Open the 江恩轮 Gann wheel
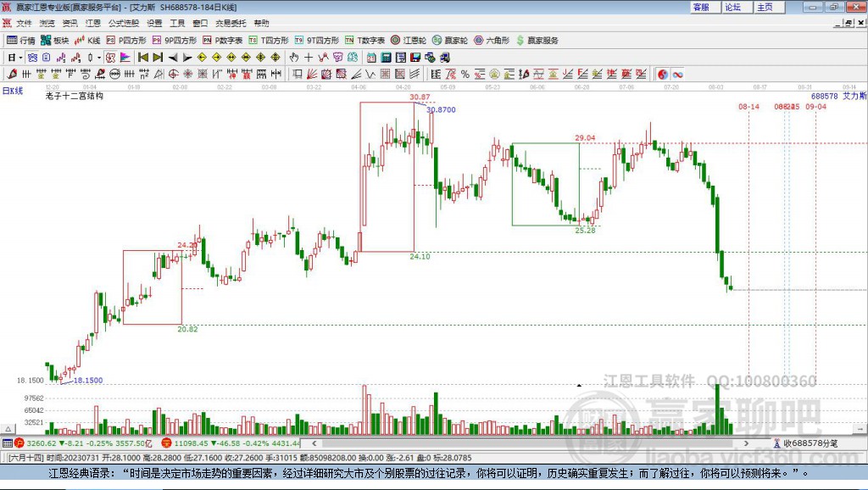868x490 pixels. (x=409, y=41)
